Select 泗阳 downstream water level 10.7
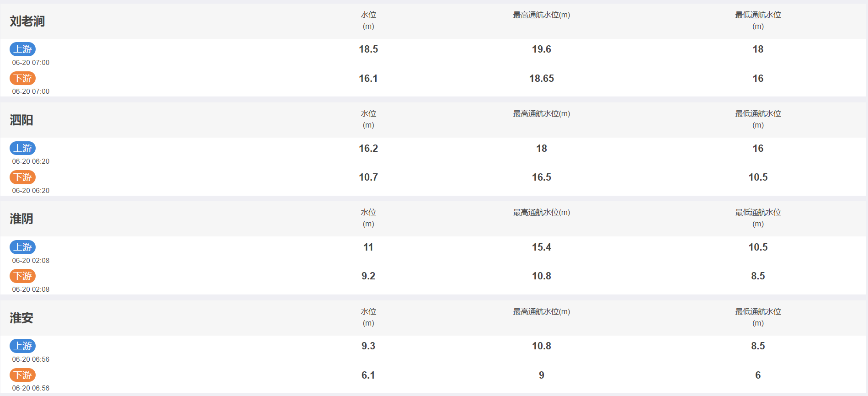 pos(368,177)
